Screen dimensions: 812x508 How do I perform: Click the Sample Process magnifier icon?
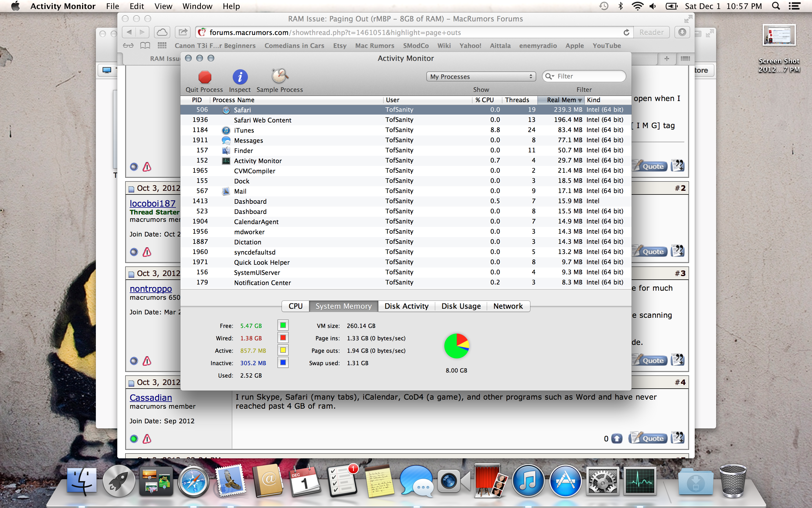(279, 76)
